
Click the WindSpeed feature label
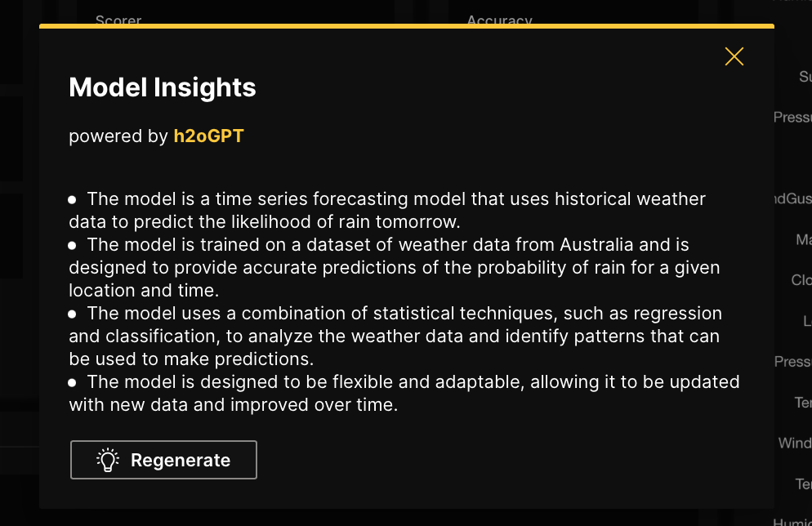click(794, 443)
